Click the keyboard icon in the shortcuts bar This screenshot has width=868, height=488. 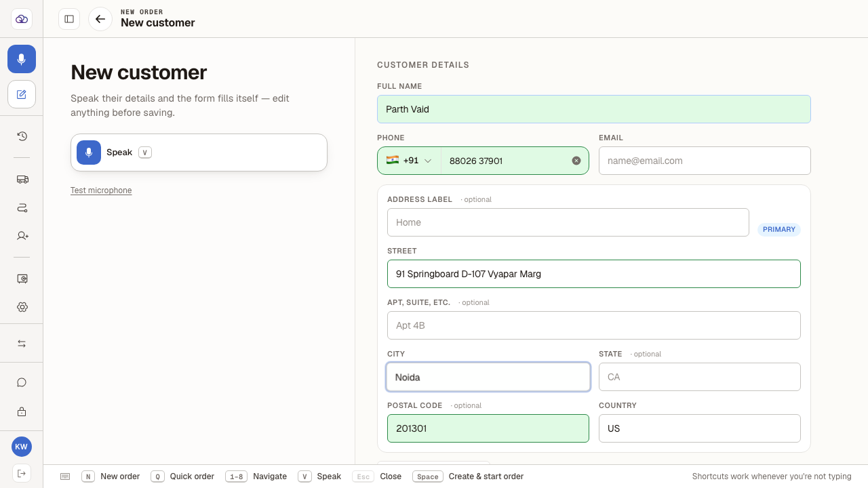(65, 476)
